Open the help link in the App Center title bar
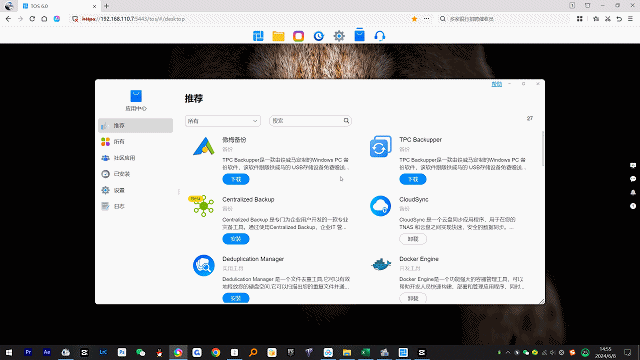 click(497, 84)
